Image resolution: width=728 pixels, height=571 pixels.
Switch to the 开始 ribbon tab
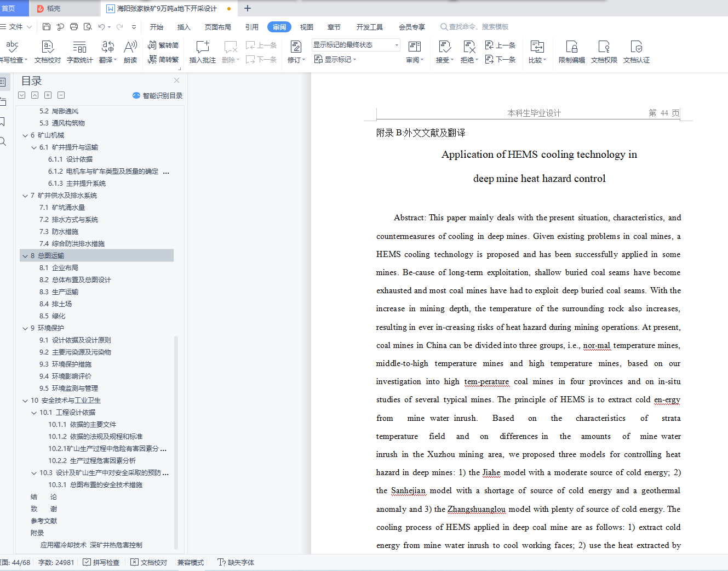(x=157, y=27)
